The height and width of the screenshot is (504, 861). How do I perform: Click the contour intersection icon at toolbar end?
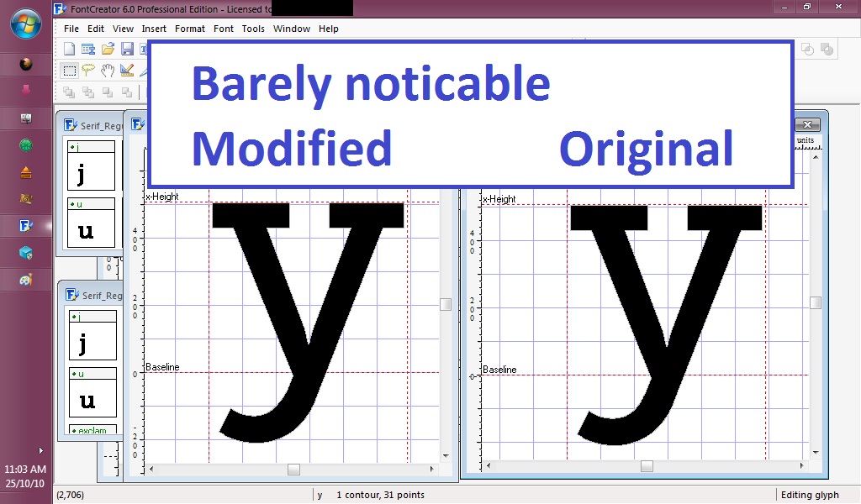tap(827, 50)
